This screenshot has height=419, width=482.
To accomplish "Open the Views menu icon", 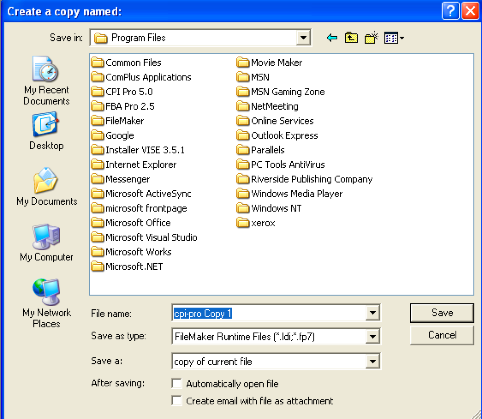I will pos(394,38).
